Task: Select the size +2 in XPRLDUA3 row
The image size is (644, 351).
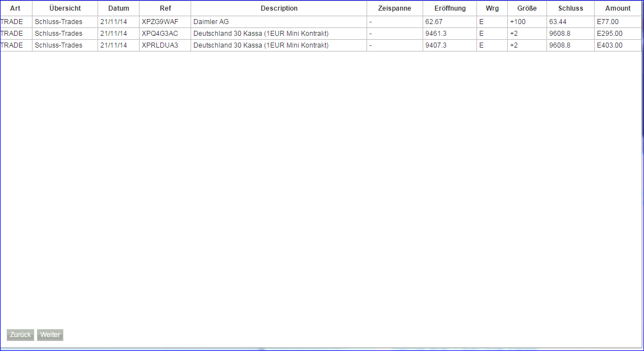Action: tap(527, 45)
